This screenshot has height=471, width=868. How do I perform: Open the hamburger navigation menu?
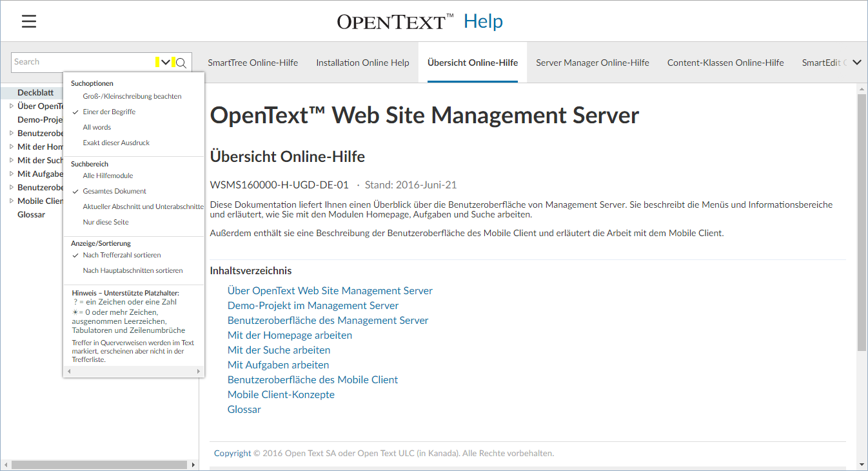point(29,21)
